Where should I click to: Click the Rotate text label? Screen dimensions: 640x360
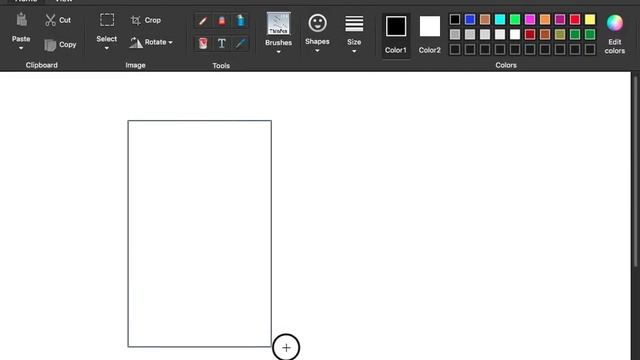click(x=156, y=42)
